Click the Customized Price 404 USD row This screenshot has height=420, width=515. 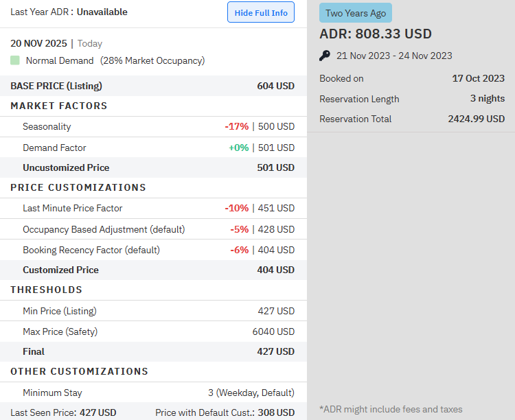coord(152,270)
